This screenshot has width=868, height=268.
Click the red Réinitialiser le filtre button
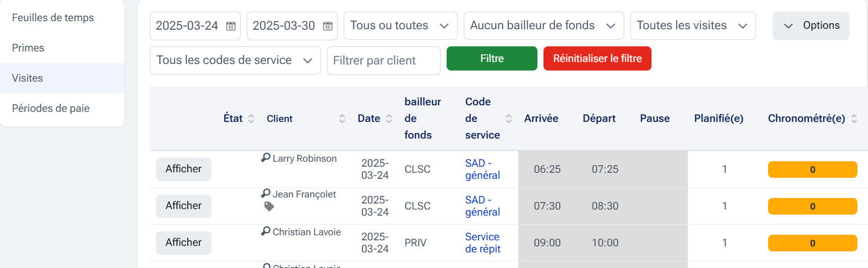(597, 58)
